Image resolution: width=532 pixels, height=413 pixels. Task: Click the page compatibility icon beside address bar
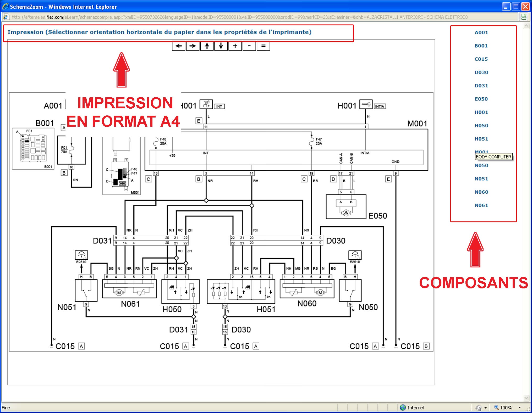coord(524,17)
